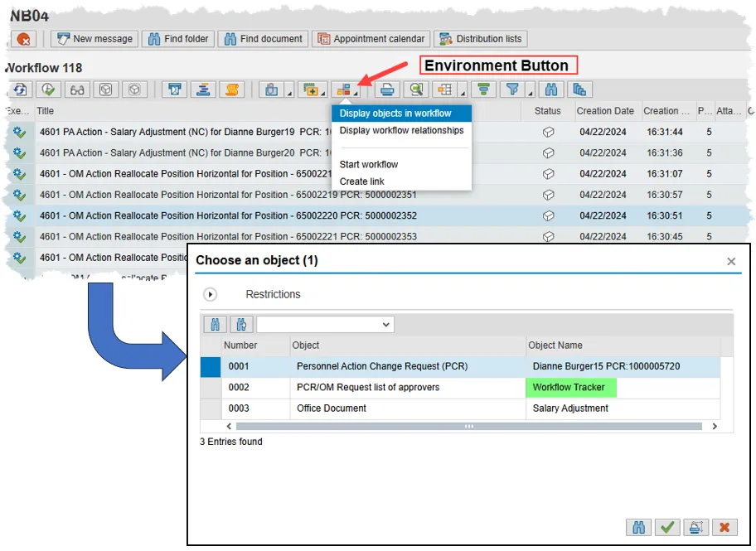Viewport: 756px width, 551px height.
Task: Choose Display workflow relationships menu entry
Action: click(401, 130)
